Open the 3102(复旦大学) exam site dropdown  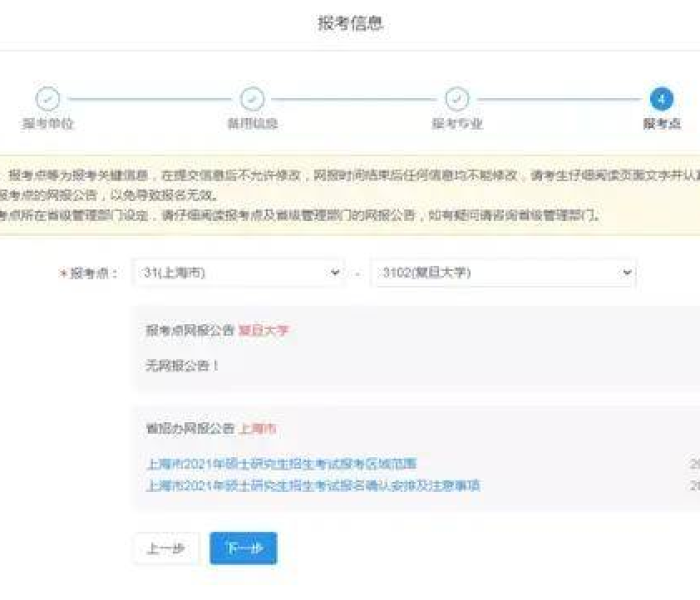pyautogui.click(x=502, y=272)
